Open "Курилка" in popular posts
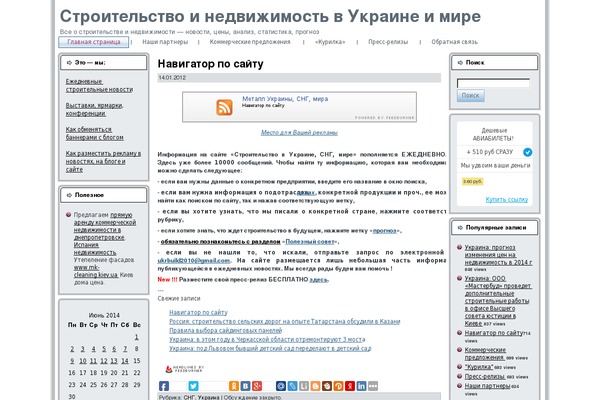This screenshot has width=600, height=400. coord(479,367)
